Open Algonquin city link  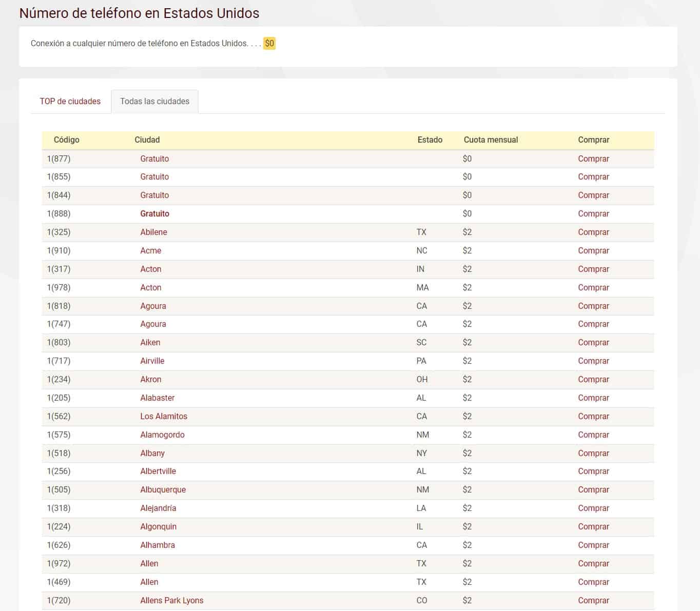(158, 526)
